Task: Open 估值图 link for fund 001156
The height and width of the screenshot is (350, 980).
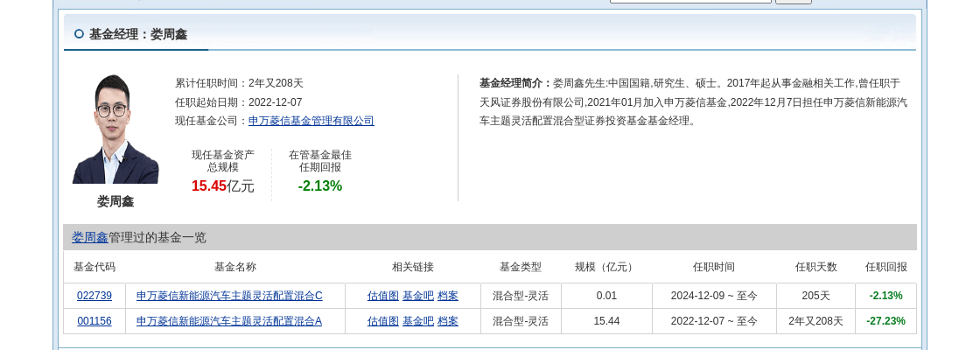Action: [383, 321]
